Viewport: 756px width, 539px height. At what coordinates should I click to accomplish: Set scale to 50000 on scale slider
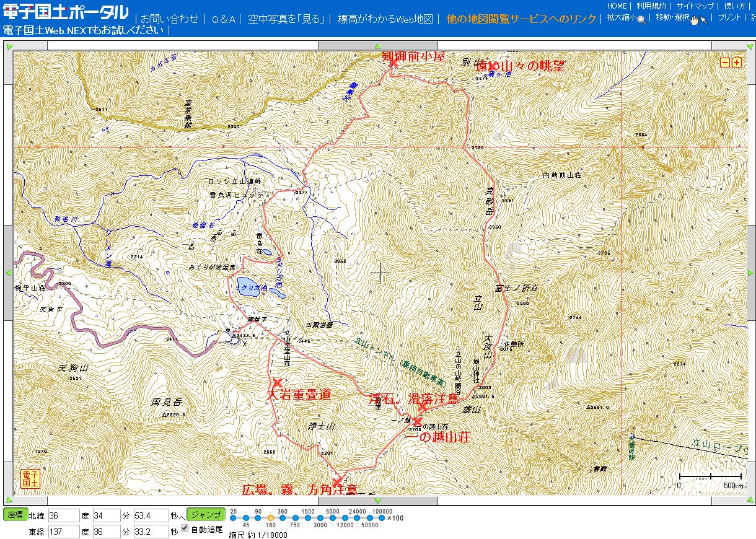pos(369,517)
